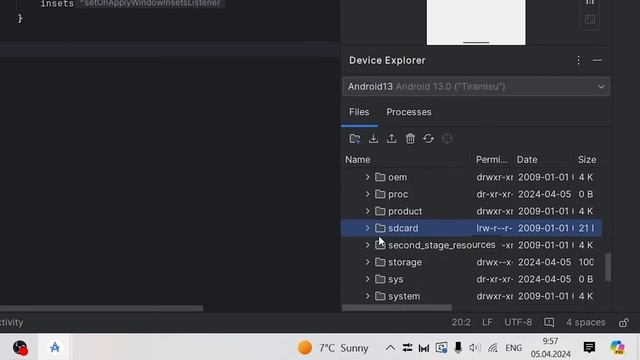Image resolution: width=640 pixels, height=360 pixels.
Task: Click the ENG language indicator
Action: click(x=513, y=348)
